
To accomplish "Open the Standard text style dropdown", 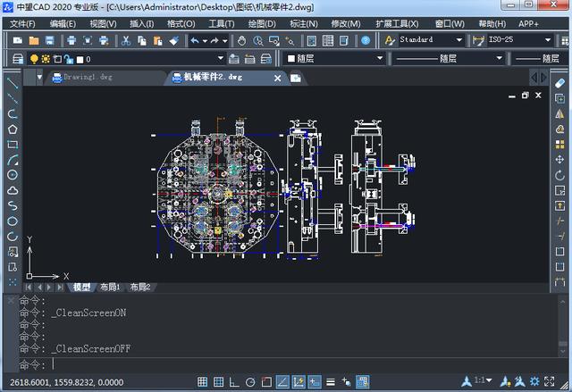I will coord(459,40).
